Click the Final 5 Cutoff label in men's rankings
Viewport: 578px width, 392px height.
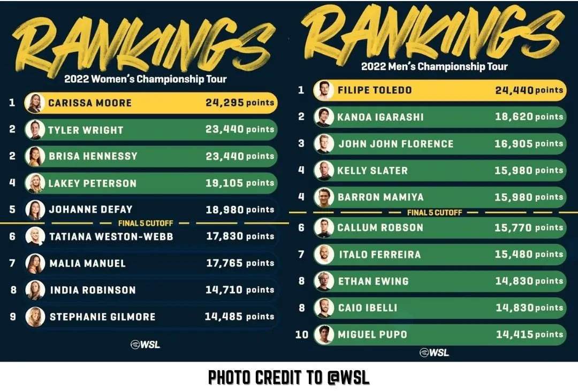(x=434, y=212)
